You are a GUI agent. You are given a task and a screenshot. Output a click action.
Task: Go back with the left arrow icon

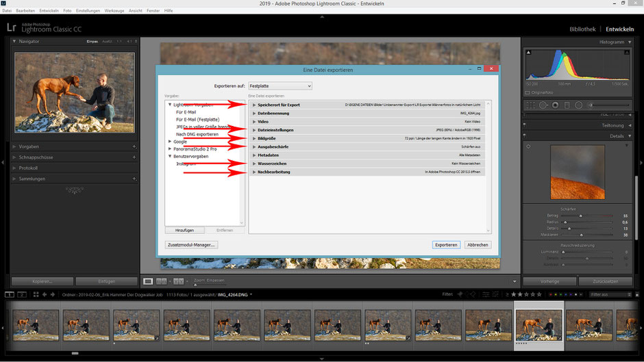(x=45, y=294)
